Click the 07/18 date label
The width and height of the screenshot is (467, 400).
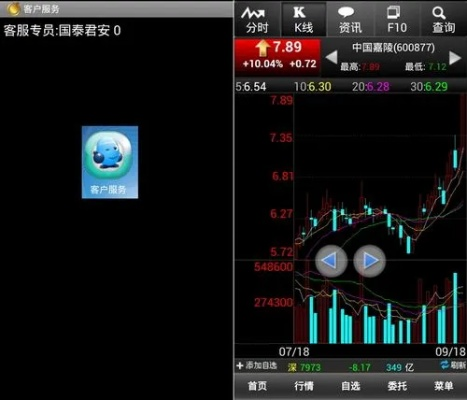click(294, 351)
